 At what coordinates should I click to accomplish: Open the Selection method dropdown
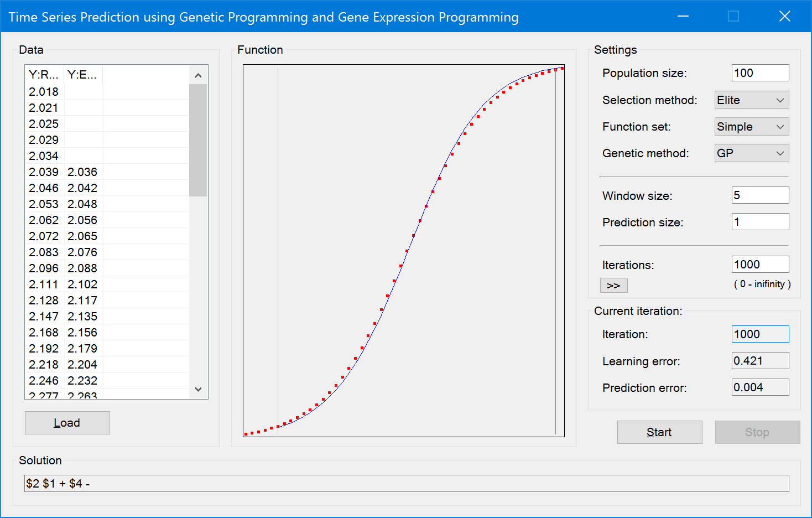click(752, 100)
